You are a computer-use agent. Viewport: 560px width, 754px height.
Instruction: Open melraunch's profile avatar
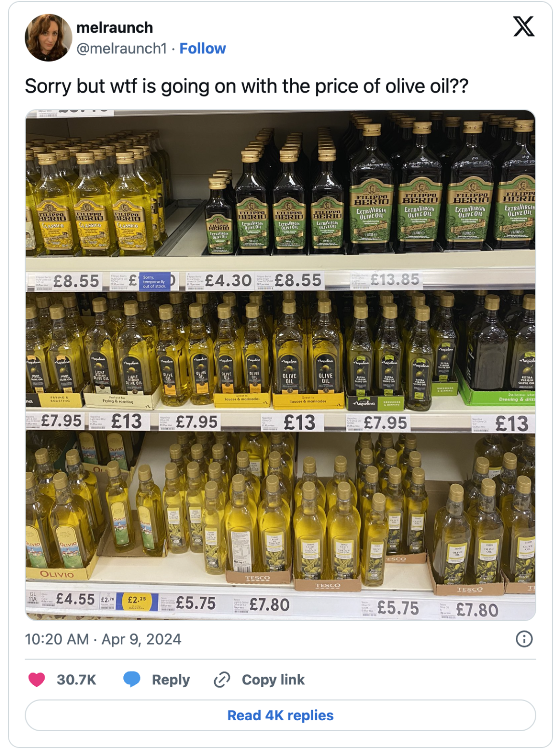(48, 37)
